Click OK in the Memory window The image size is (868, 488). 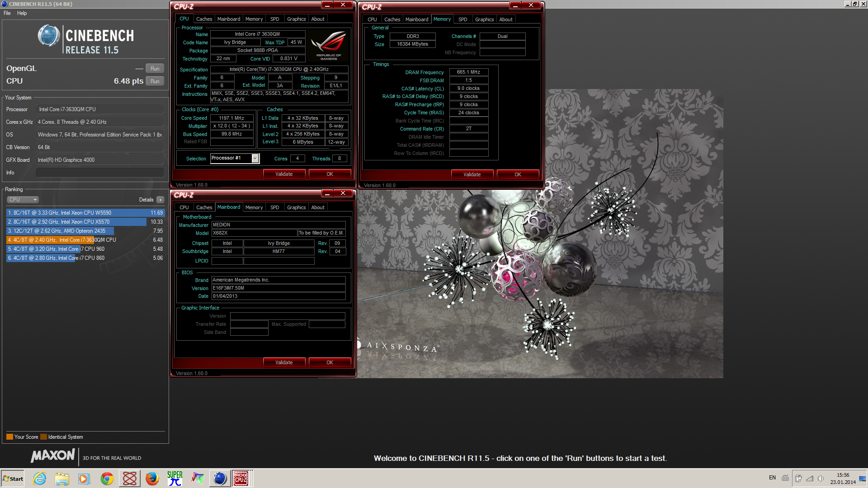pos(518,174)
